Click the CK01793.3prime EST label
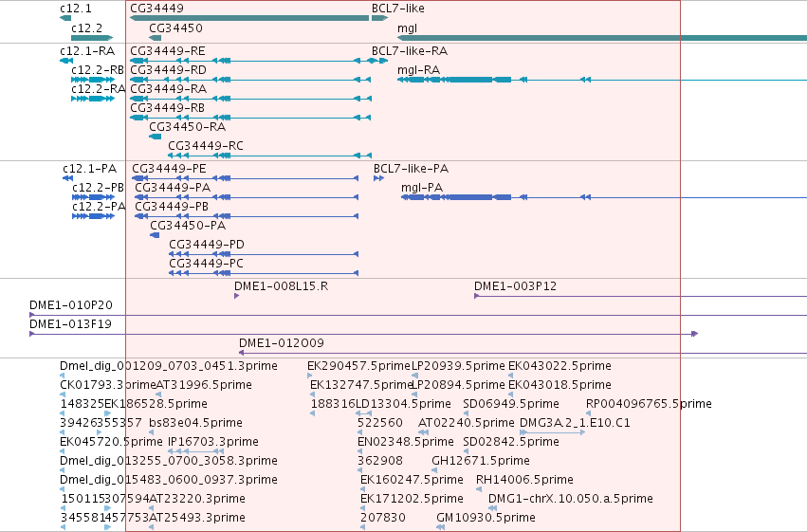Screen dimensions: 807x532 tap(107, 385)
